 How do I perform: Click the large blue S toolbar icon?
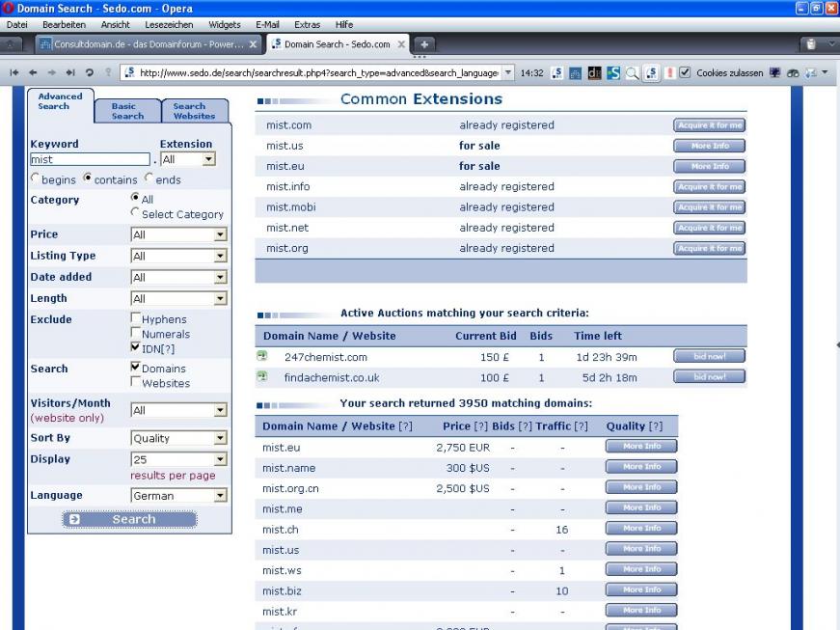(x=613, y=73)
